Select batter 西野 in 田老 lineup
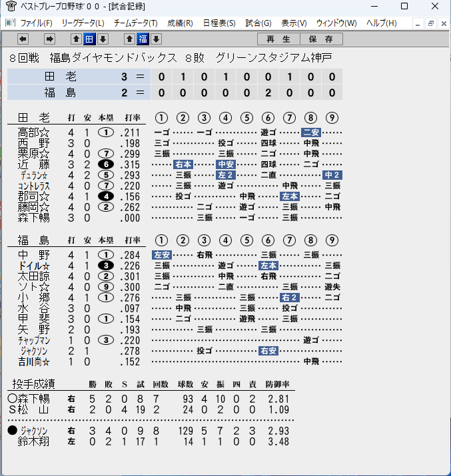 33,143
